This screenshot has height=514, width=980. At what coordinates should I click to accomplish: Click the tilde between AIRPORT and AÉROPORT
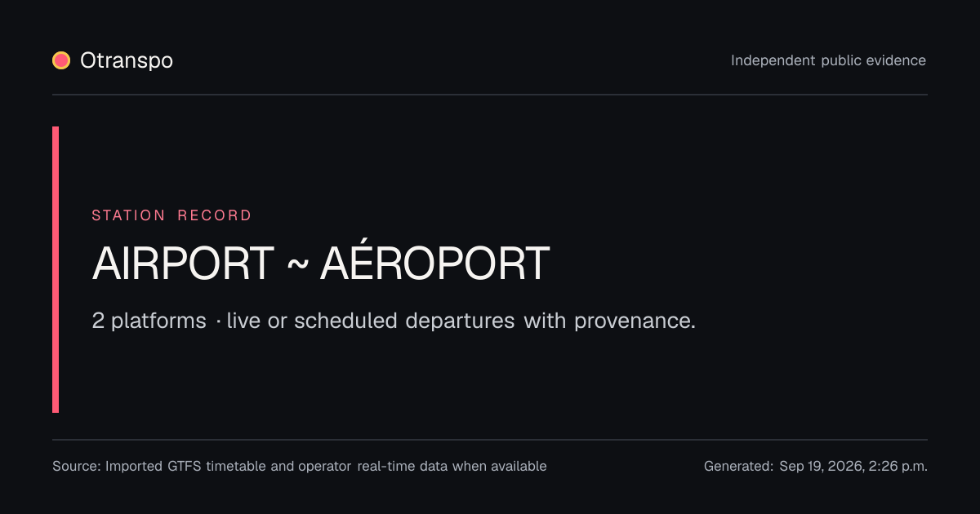(297, 264)
